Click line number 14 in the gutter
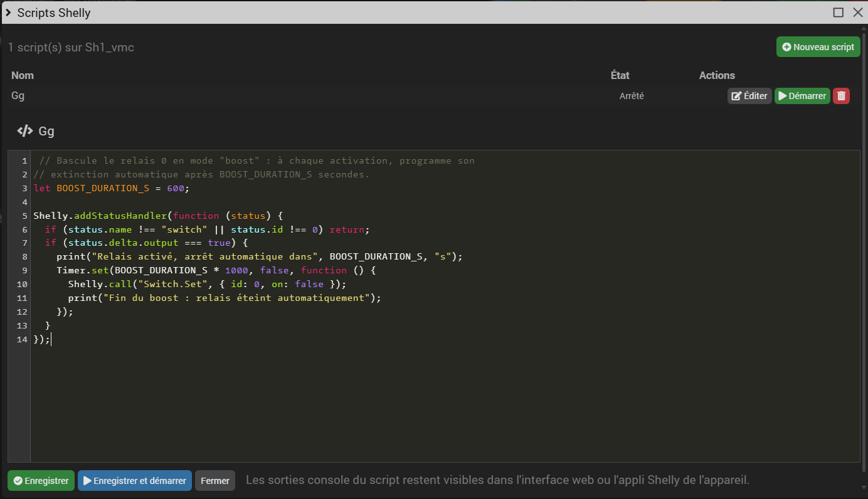This screenshot has height=499, width=868. point(22,339)
